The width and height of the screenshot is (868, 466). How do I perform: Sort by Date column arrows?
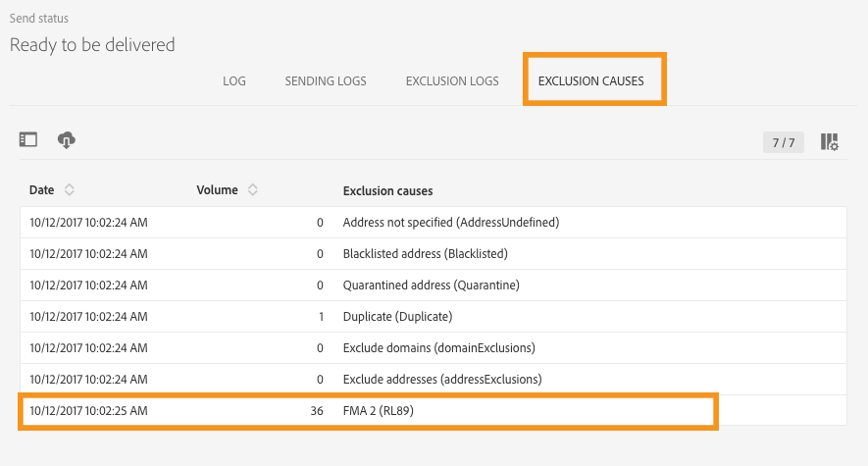point(70,189)
